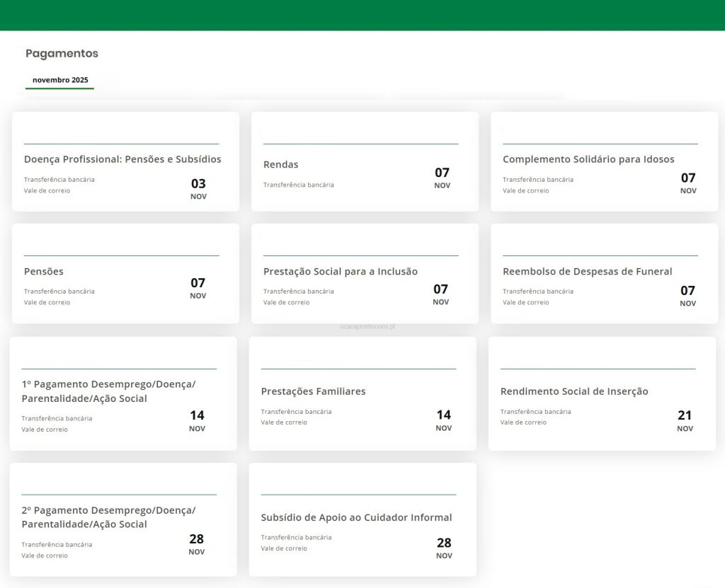Open "Reembolso de Despesas de Funeral" title

tap(588, 272)
